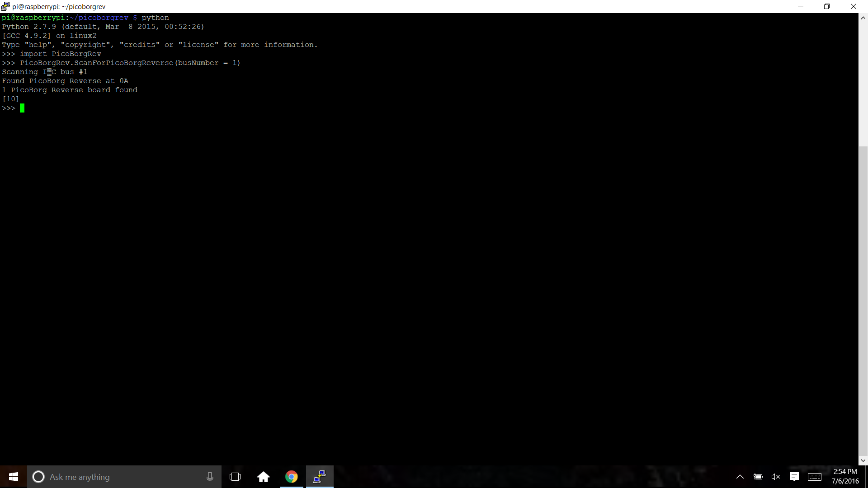The image size is (868, 488).
Task: Expand the hidden system tray icons
Action: [740, 477]
